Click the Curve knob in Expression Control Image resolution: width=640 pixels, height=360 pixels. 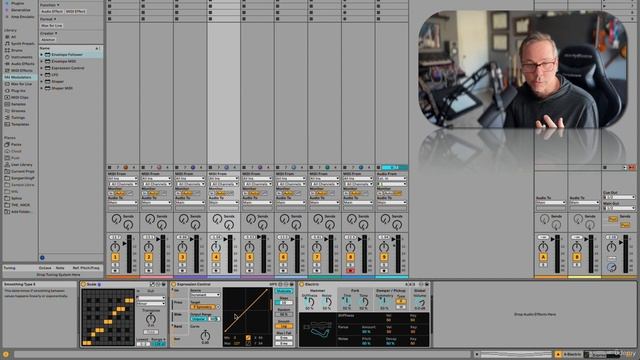[x=205, y=336]
